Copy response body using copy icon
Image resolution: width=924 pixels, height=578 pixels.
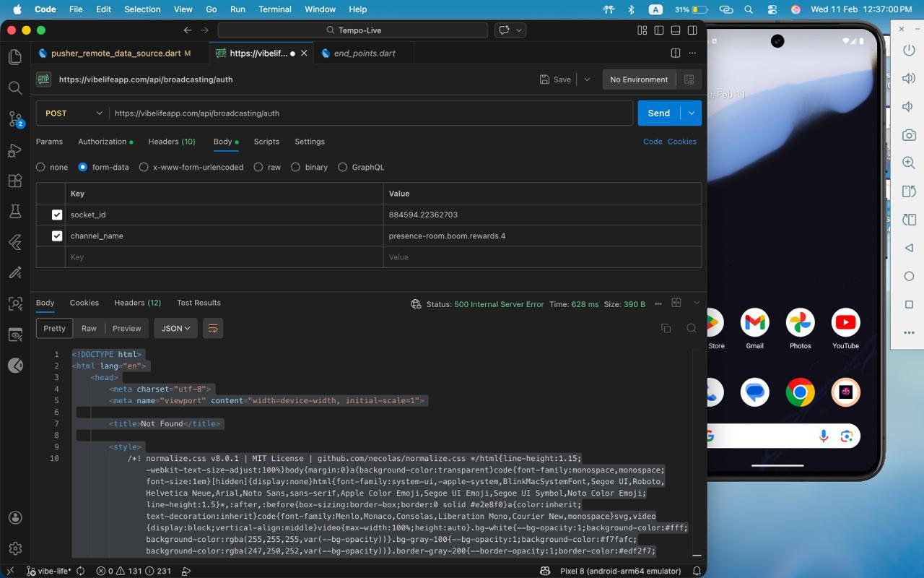pos(666,328)
